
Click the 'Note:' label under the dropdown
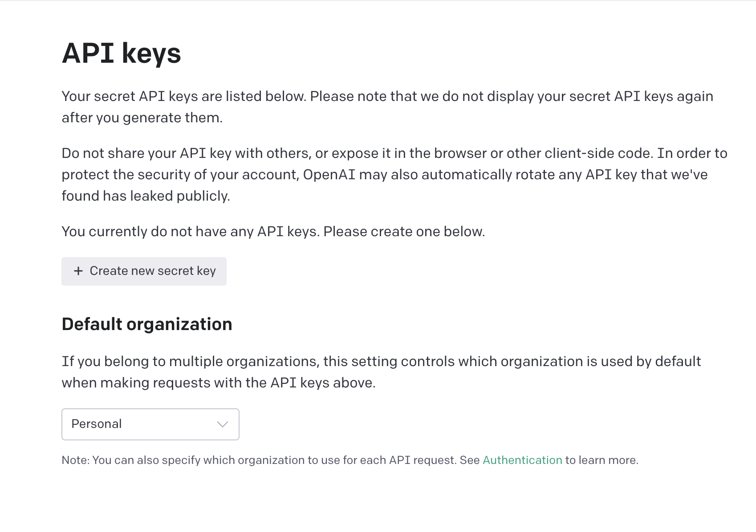pos(75,460)
